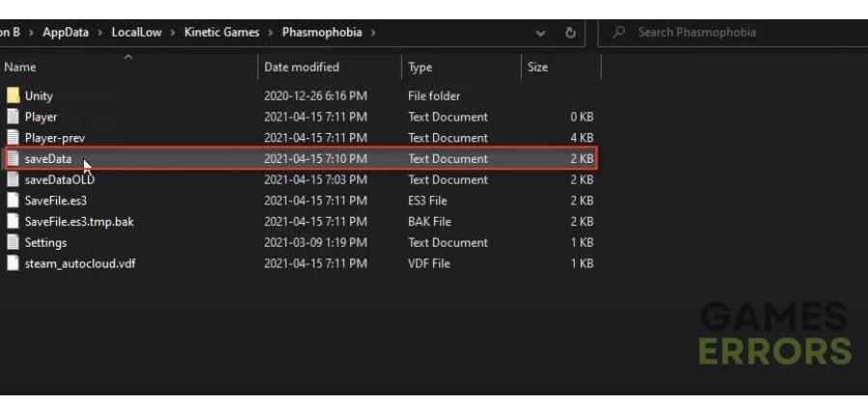The width and height of the screenshot is (868, 405).
Task: Click the saveData file icon
Action: [14, 159]
